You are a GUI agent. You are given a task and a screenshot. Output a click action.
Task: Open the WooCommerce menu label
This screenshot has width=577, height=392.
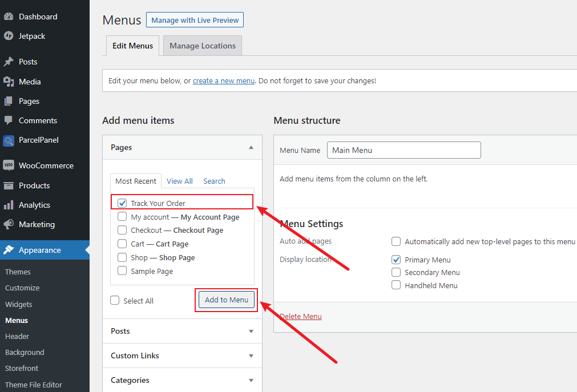tap(46, 165)
